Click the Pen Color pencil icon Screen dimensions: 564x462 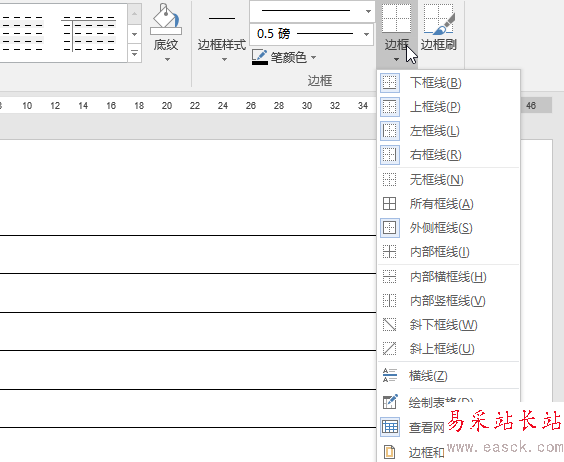click(x=260, y=57)
